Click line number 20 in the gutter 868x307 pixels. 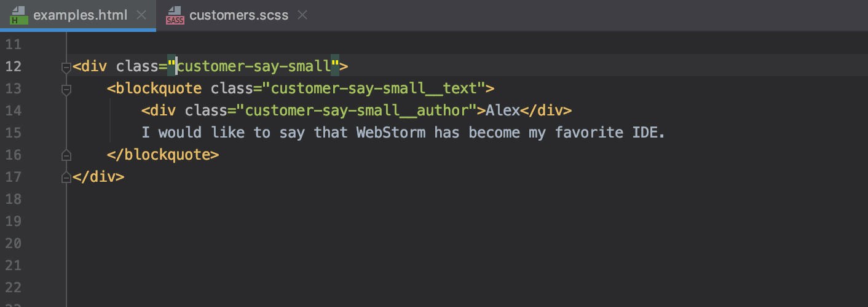coord(14,243)
